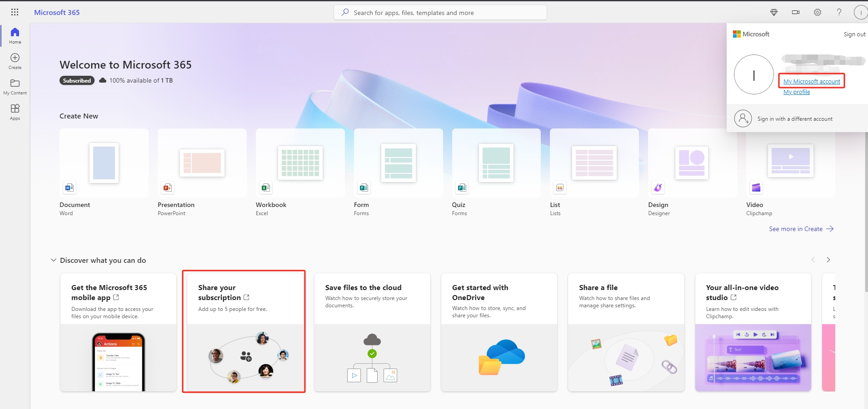This screenshot has width=868, height=409.
Task: Click See more in Create link
Action: 801,229
